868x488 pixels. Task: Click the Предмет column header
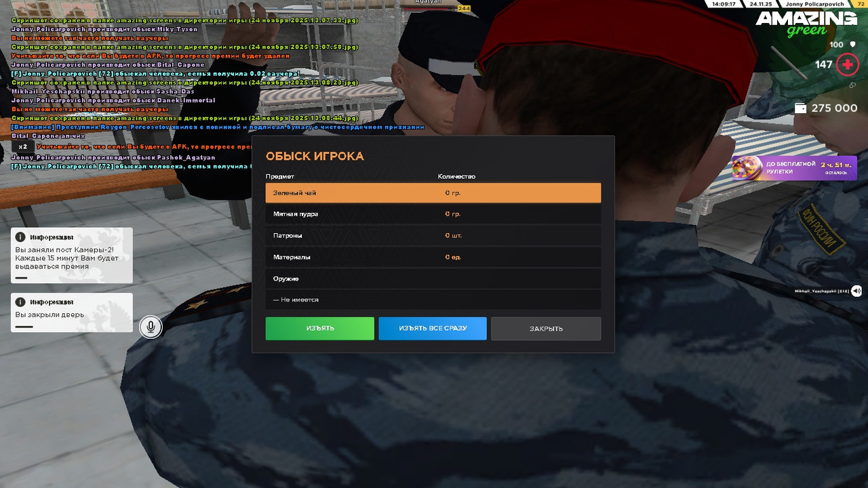pos(279,176)
